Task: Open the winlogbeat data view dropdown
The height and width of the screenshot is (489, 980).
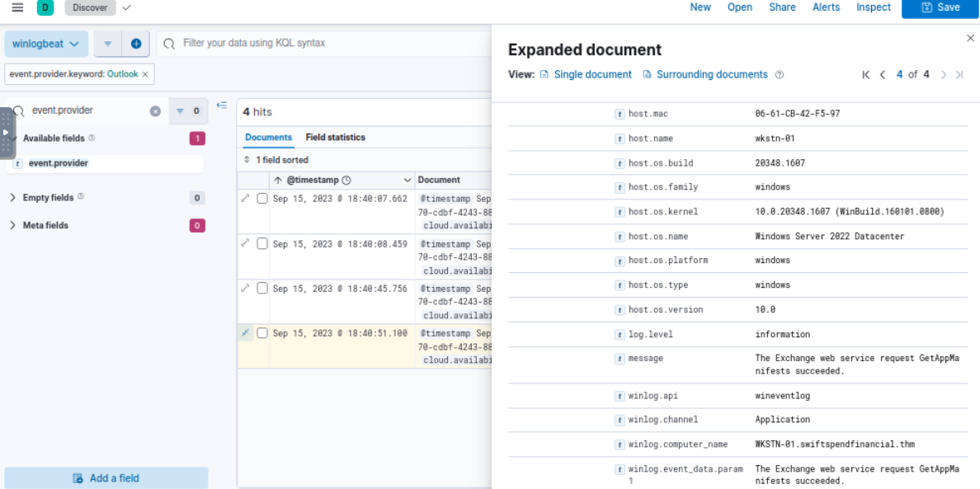Action: [x=46, y=44]
